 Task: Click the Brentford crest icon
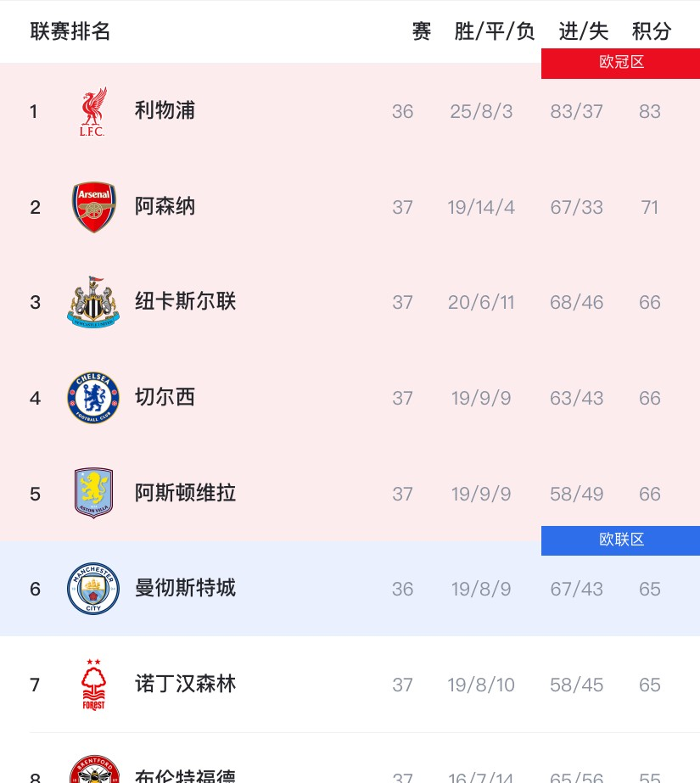[x=93, y=770]
